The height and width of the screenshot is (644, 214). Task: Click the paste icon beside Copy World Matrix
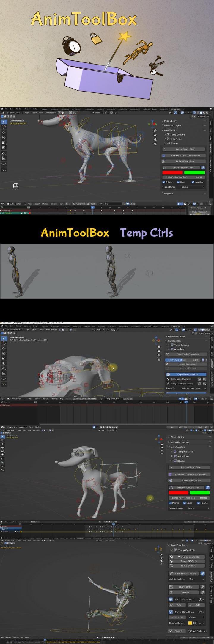tap(204, 379)
